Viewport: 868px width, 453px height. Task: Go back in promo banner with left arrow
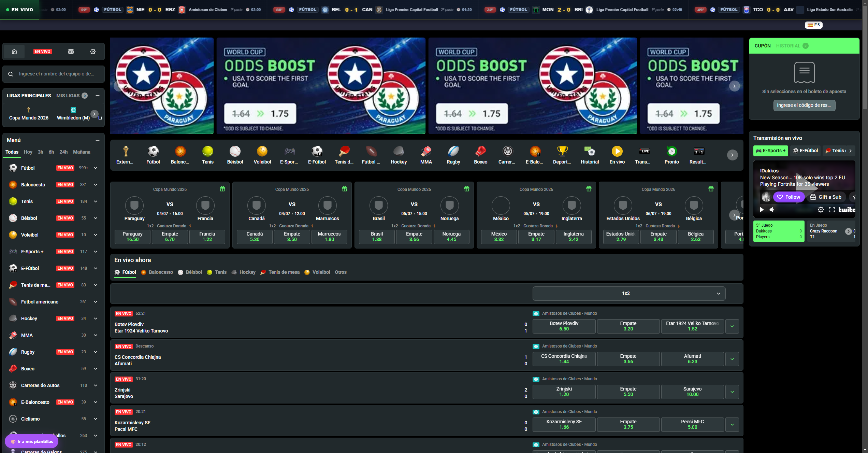[x=118, y=86]
